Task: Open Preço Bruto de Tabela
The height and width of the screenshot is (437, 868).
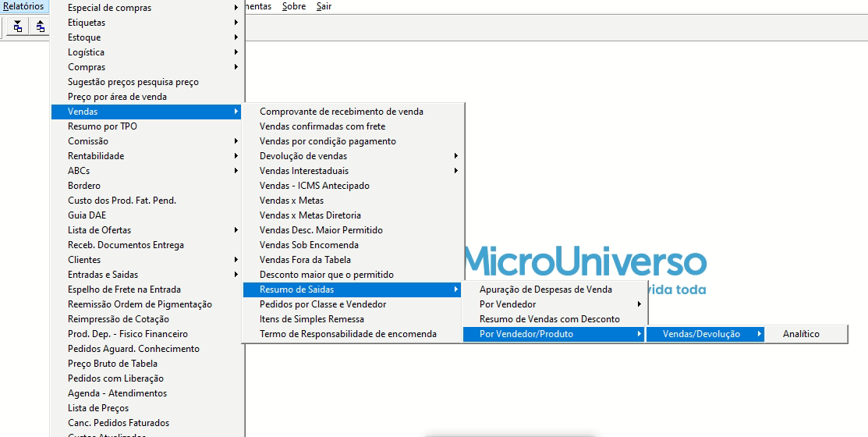Action: [x=147, y=364]
